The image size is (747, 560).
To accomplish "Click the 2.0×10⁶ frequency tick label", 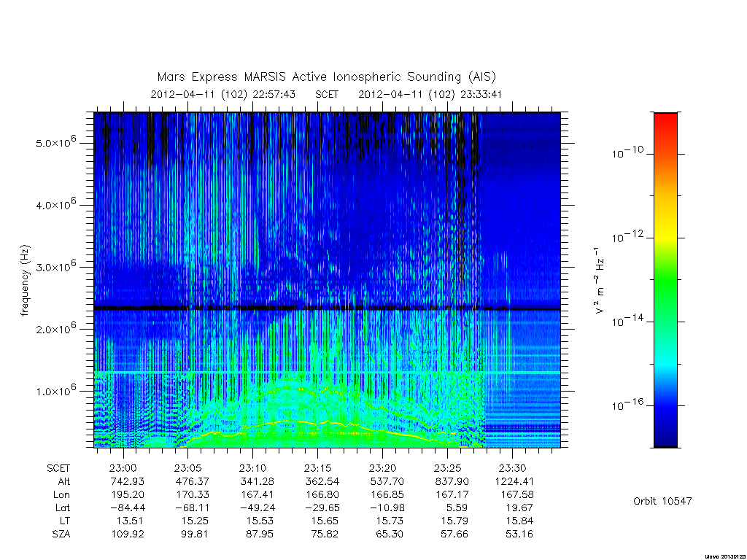I will click(55, 329).
